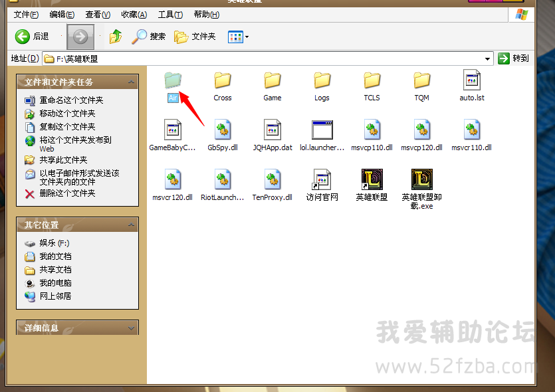Click the red X delete icon
The width and height of the screenshot is (555, 392).
30,194
